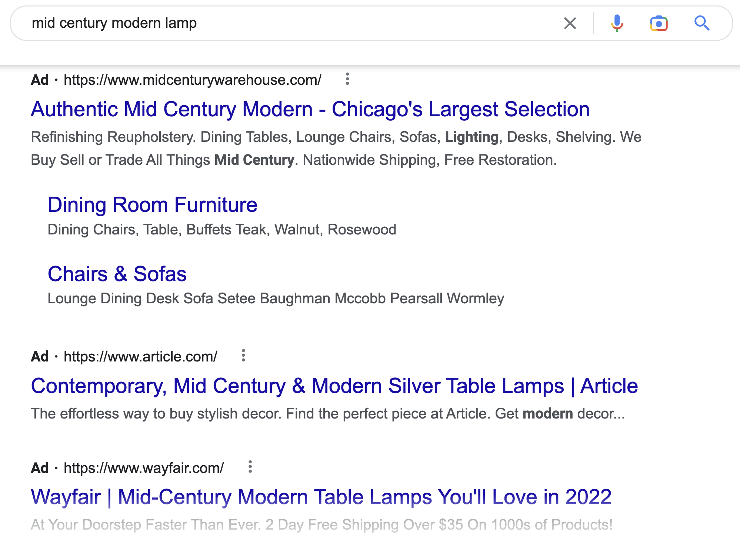Click the 'Dining Chairs, Table, Buffets Teak' description
Screen dimensions: 740x560
[222, 230]
